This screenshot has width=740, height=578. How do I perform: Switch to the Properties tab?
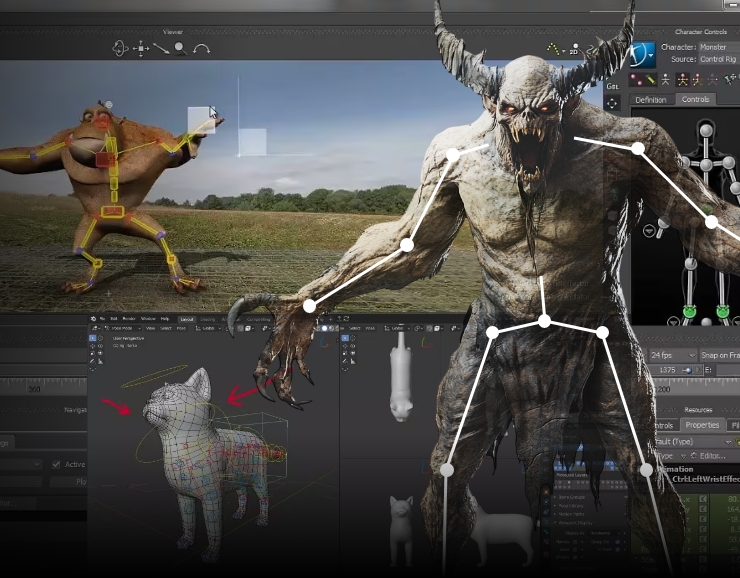point(702,425)
